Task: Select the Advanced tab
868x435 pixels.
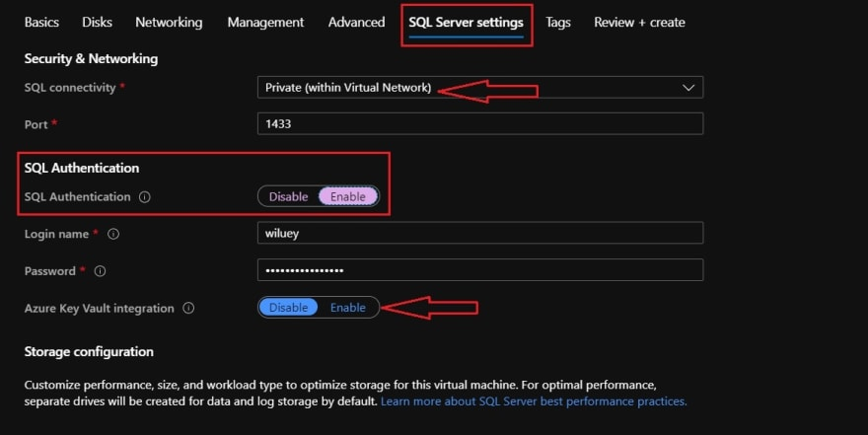Action: pyautogui.click(x=356, y=23)
